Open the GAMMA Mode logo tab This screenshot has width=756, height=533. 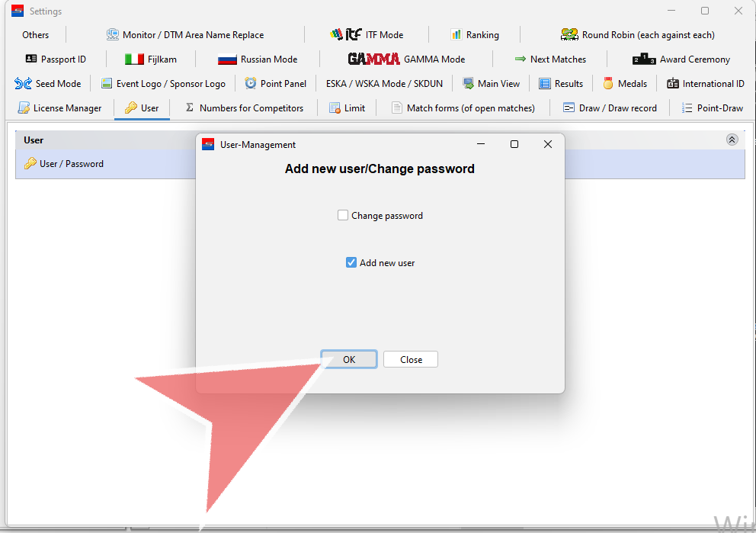[373, 59]
